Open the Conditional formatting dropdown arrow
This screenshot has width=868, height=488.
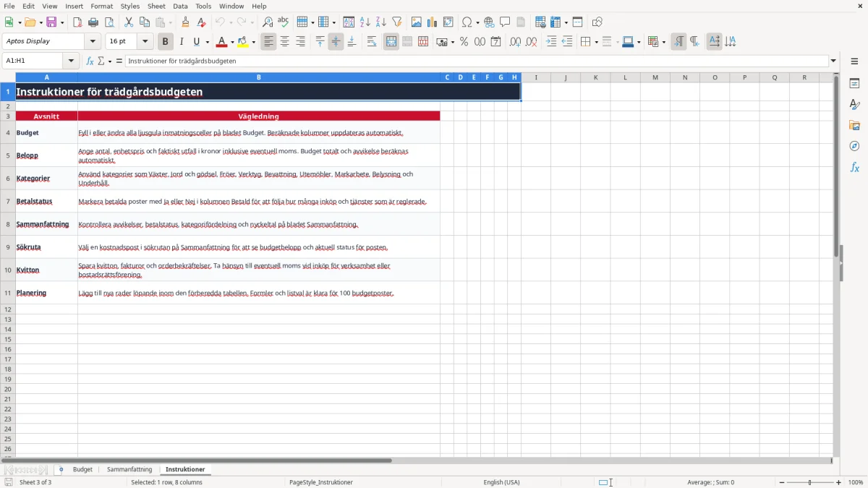(663, 42)
